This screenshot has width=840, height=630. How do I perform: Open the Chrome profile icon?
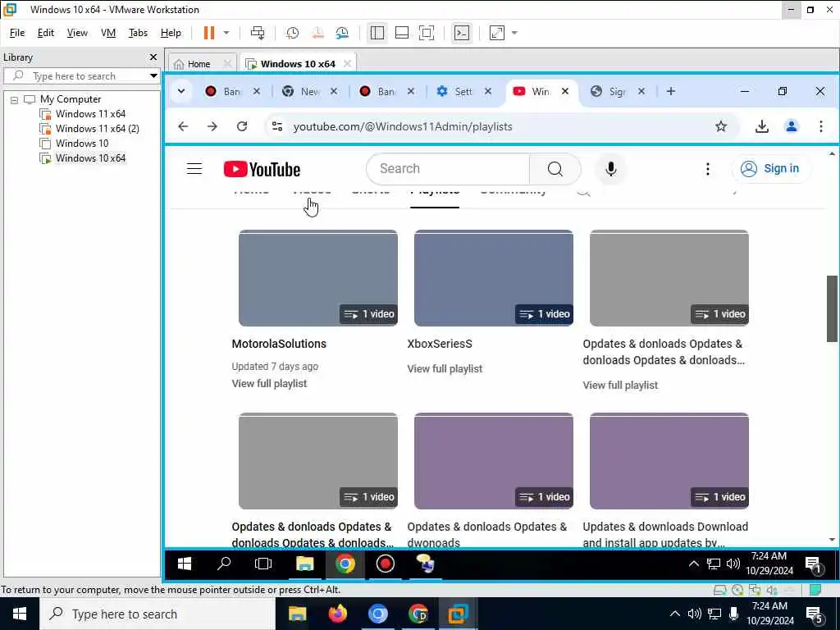(792, 126)
